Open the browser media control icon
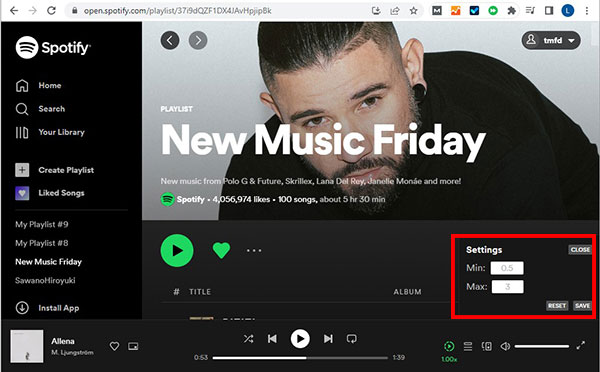 click(530, 11)
